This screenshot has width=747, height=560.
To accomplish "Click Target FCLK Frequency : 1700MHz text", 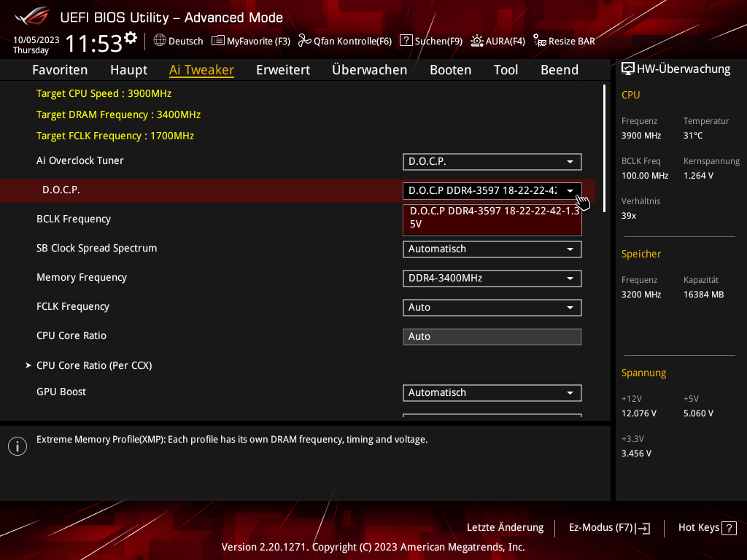I will pos(115,136).
